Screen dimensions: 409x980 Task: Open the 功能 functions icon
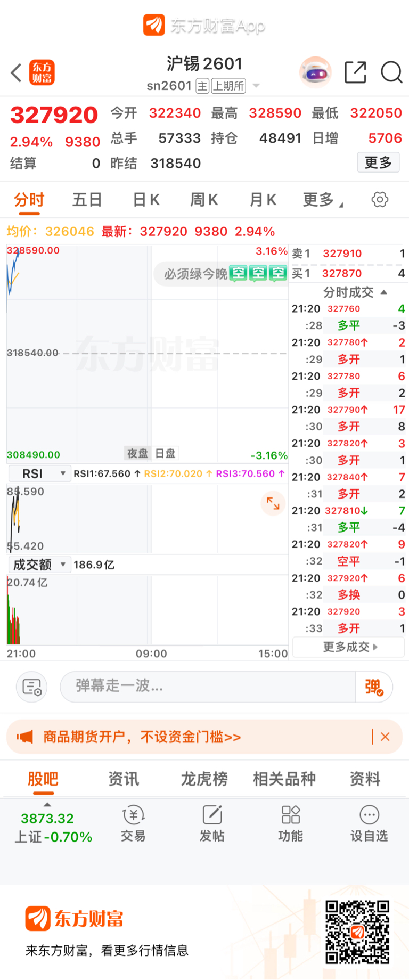tap(291, 823)
